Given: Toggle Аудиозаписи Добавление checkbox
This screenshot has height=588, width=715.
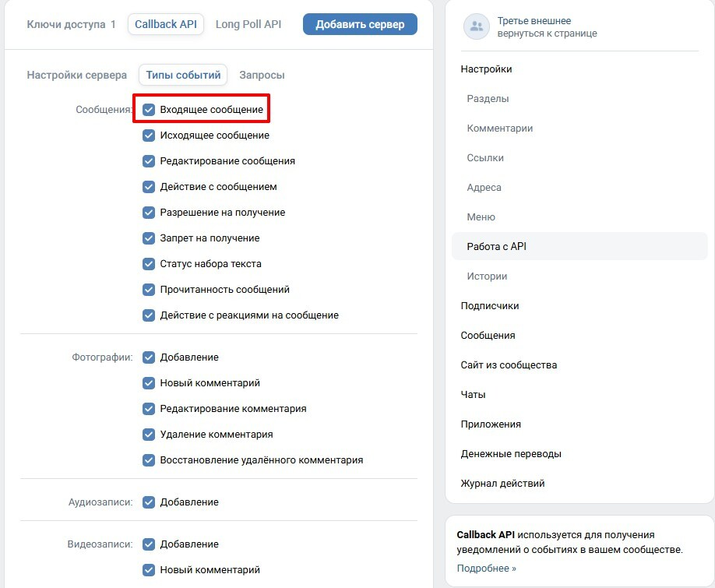Looking at the screenshot, I should pos(149,502).
